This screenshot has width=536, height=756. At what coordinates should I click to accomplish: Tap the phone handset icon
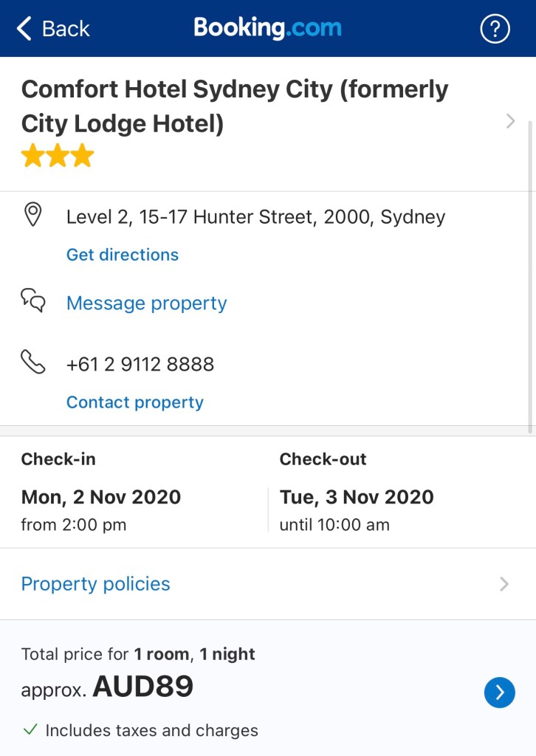point(33,362)
